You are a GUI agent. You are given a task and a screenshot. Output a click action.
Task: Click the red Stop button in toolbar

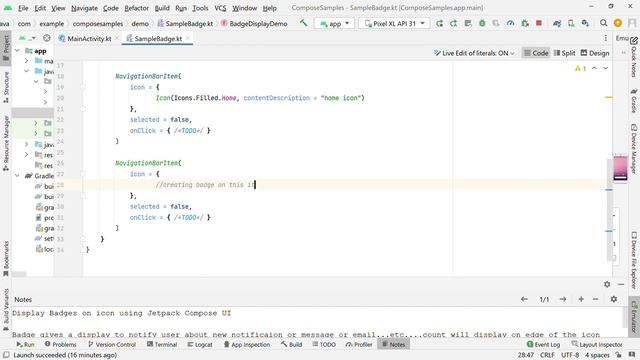tap(539, 23)
